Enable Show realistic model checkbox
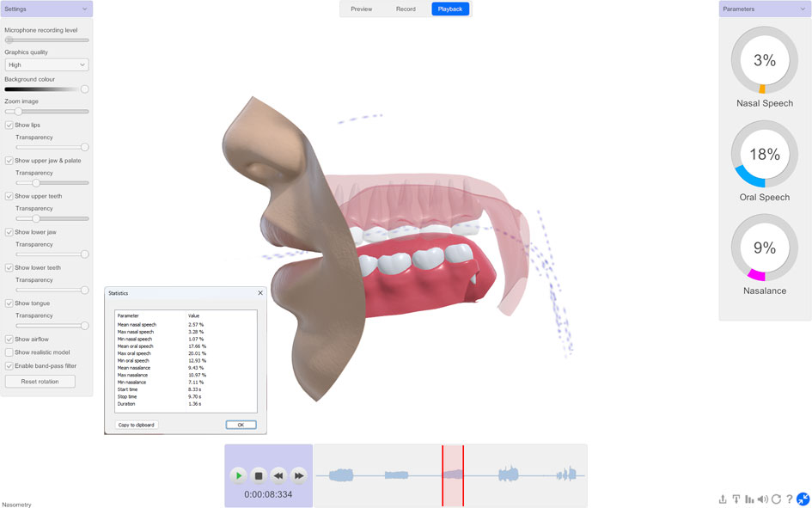 [x=9, y=352]
